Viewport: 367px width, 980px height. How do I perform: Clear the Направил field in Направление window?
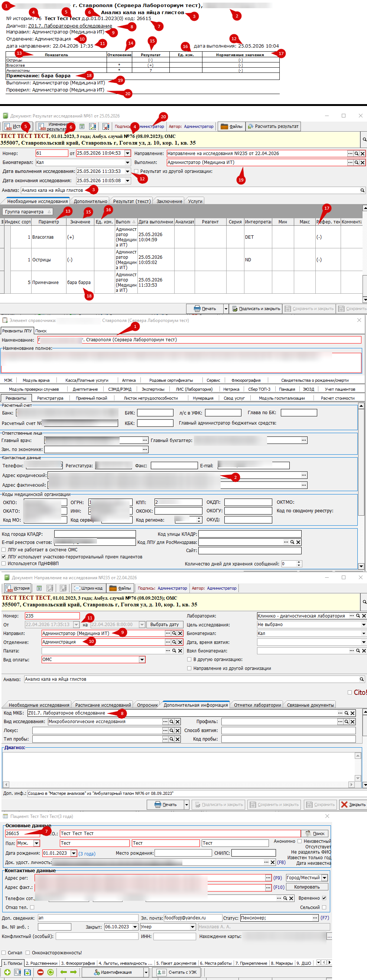point(180,634)
